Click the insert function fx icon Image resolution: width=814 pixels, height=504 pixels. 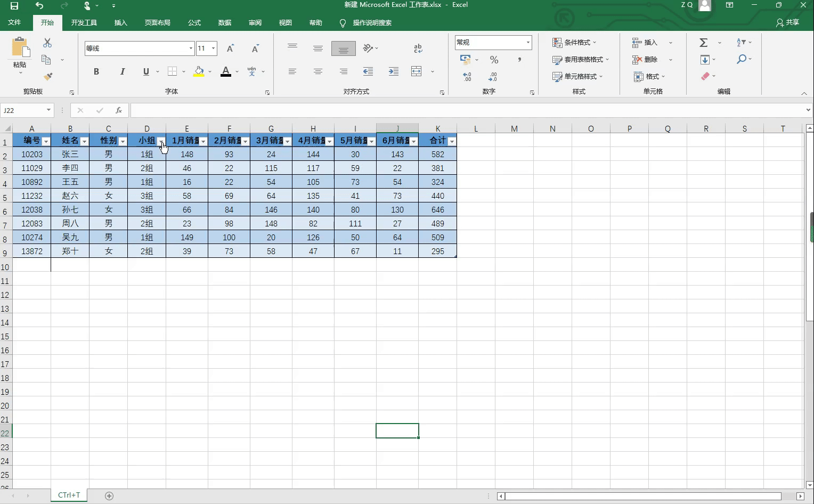tap(119, 110)
